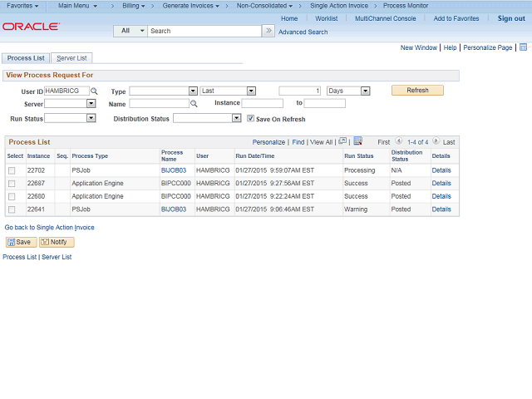Open the User ID lookup magnifier
The width and height of the screenshot is (532, 399).
click(94, 91)
